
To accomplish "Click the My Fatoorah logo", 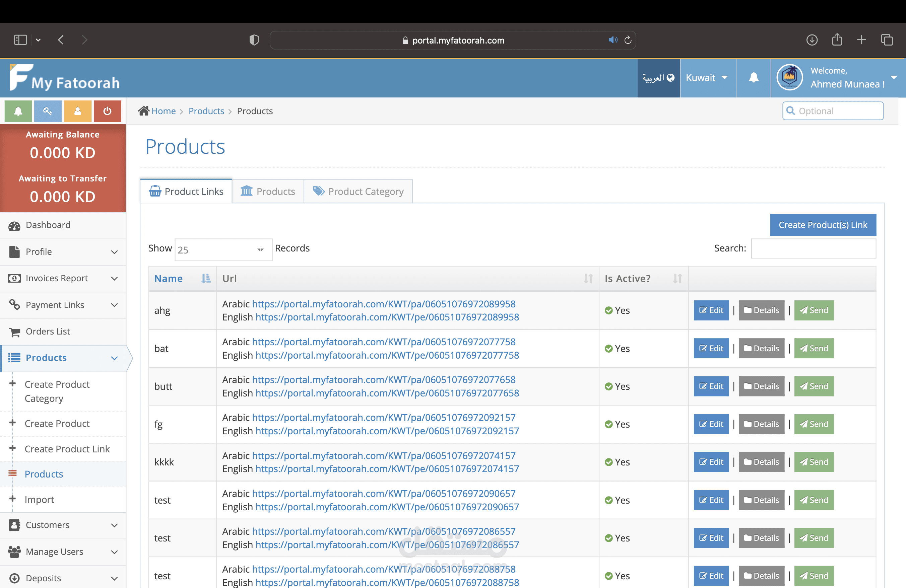I will pyautogui.click(x=65, y=78).
